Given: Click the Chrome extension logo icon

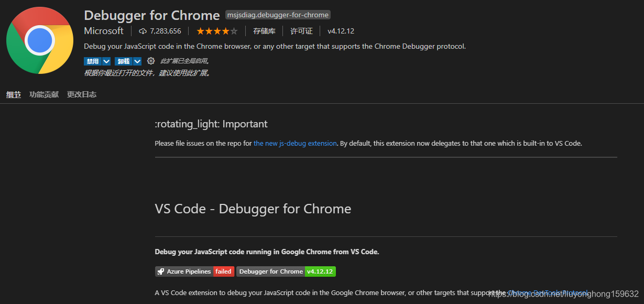Looking at the screenshot, I should pos(40,41).
